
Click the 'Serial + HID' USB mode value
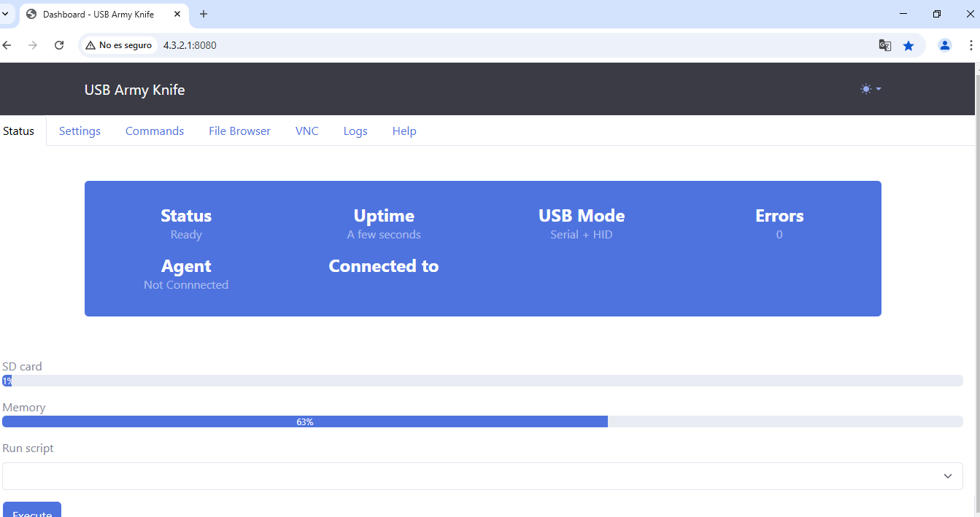point(582,235)
